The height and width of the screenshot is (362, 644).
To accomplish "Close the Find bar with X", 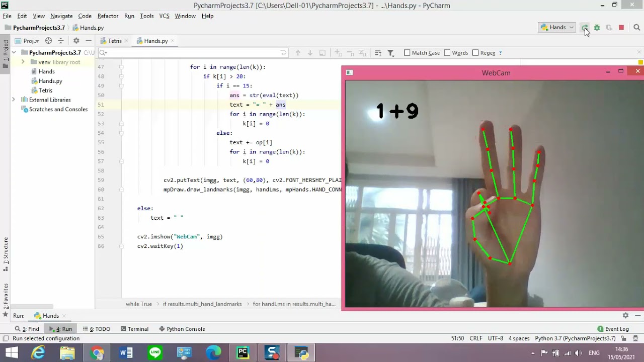I will pyautogui.click(x=639, y=52).
